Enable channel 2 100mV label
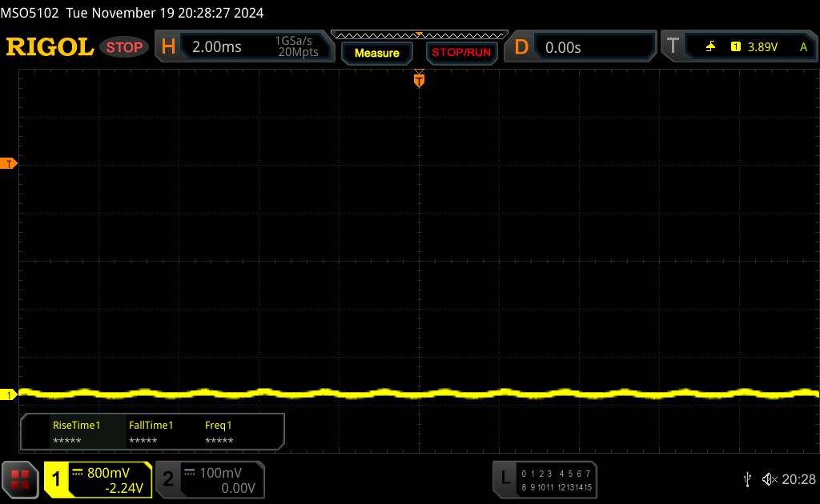 221,473
